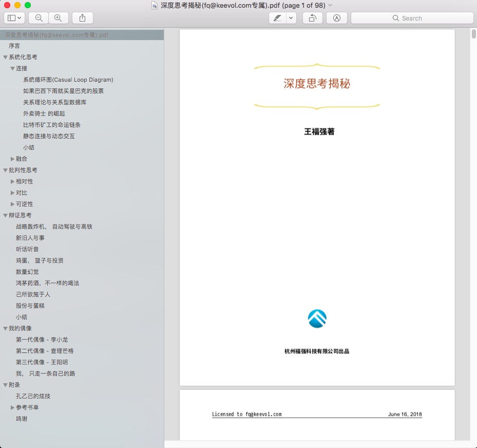Expand the 融合 subsection
This screenshot has height=448, width=477.
pos(12,159)
